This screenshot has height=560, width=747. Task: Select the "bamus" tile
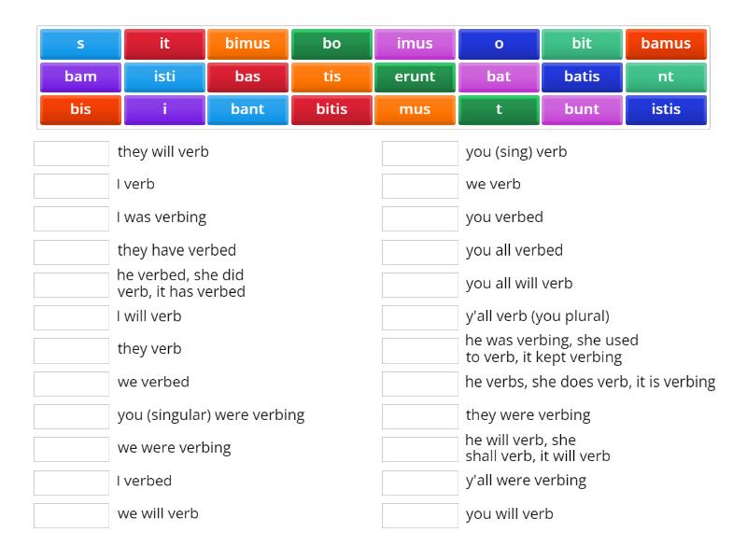(666, 43)
